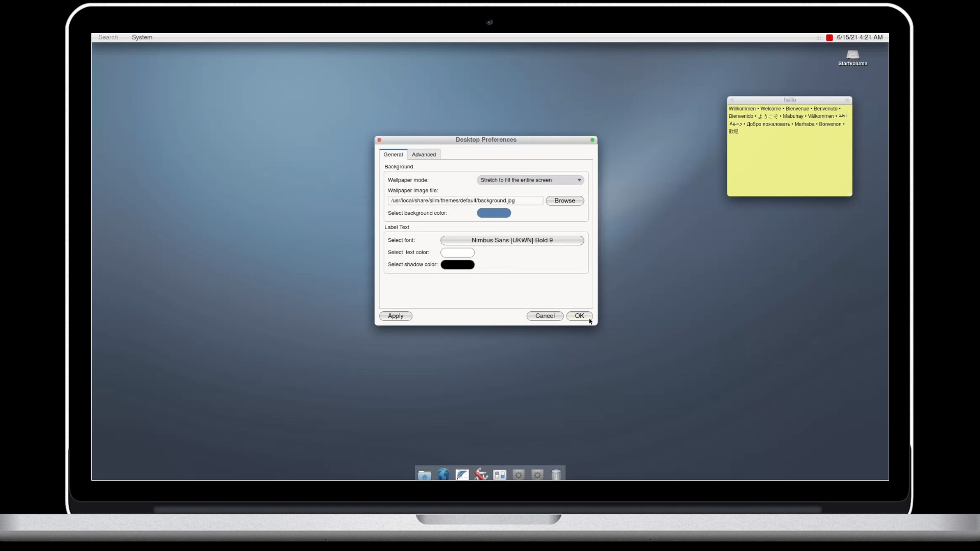This screenshot has height=551, width=980.
Task: Click the wallpaper image file path field
Action: (465, 201)
